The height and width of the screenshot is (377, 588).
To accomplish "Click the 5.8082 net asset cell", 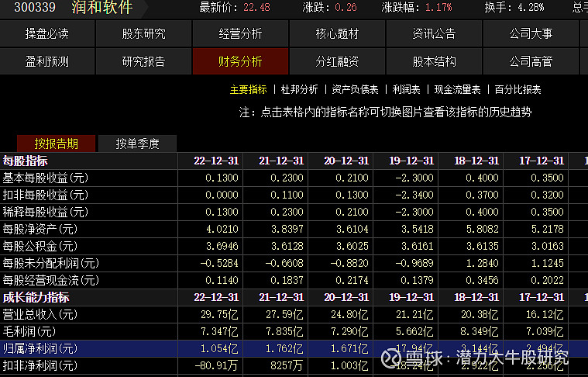I will click(x=482, y=229).
